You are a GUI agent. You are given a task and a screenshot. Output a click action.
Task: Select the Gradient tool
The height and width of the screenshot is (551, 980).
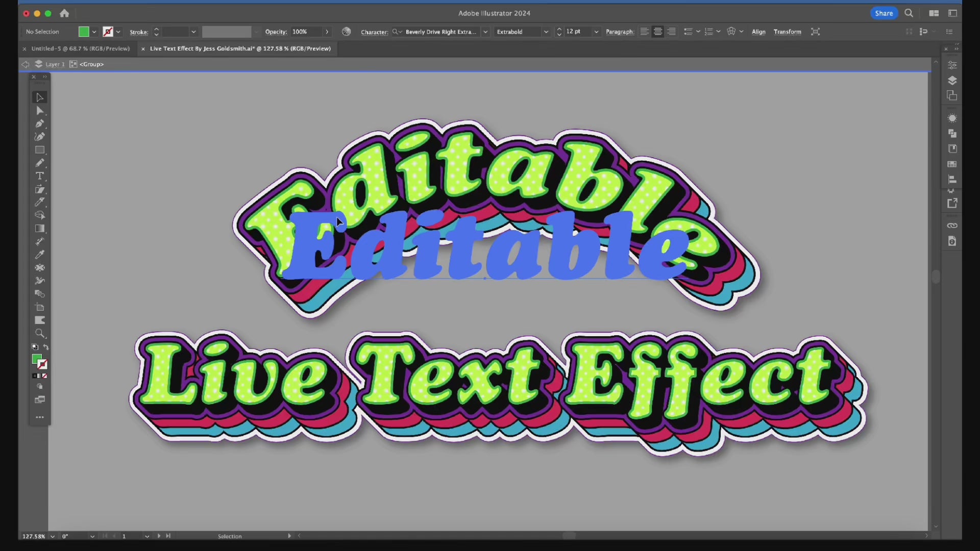40,229
